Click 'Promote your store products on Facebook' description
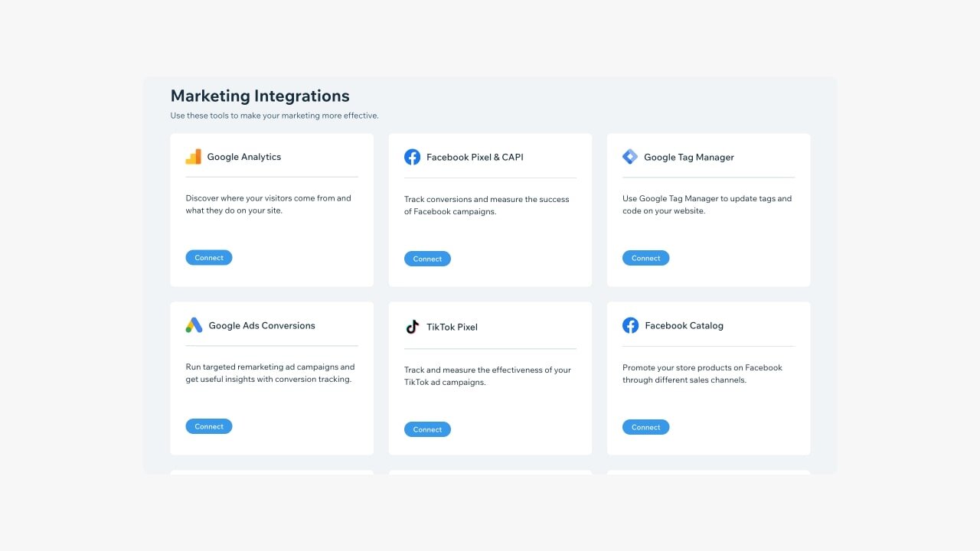The height and width of the screenshot is (551, 980). 702,373
